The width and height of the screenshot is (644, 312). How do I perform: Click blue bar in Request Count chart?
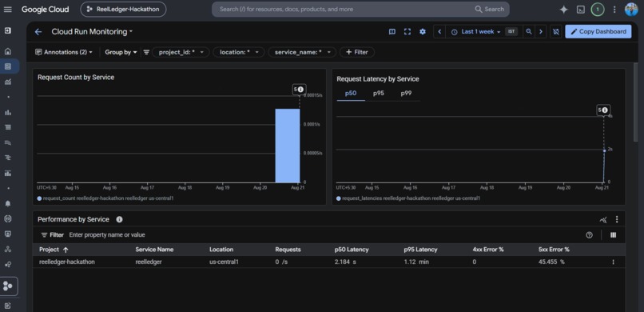pos(287,146)
